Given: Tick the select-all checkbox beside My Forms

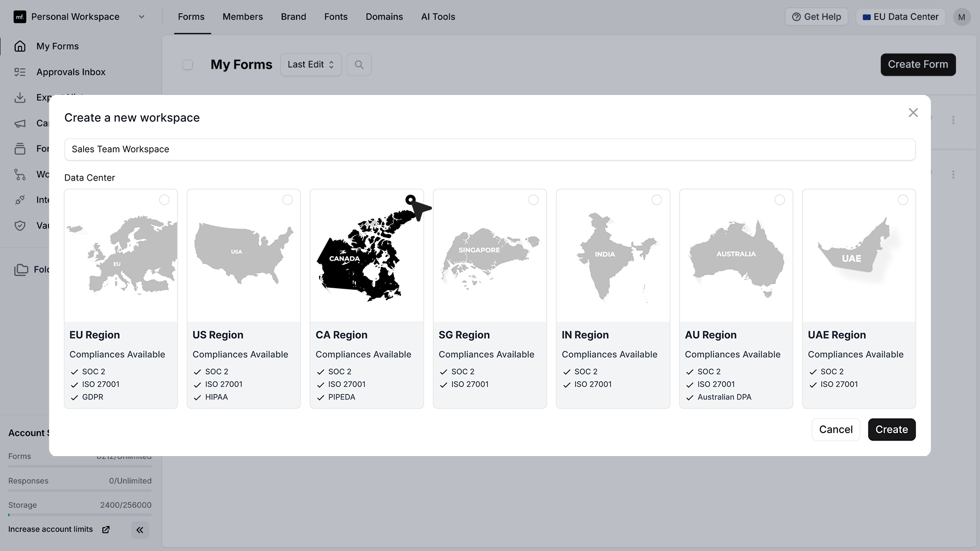Looking at the screenshot, I should (x=187, y=65).
